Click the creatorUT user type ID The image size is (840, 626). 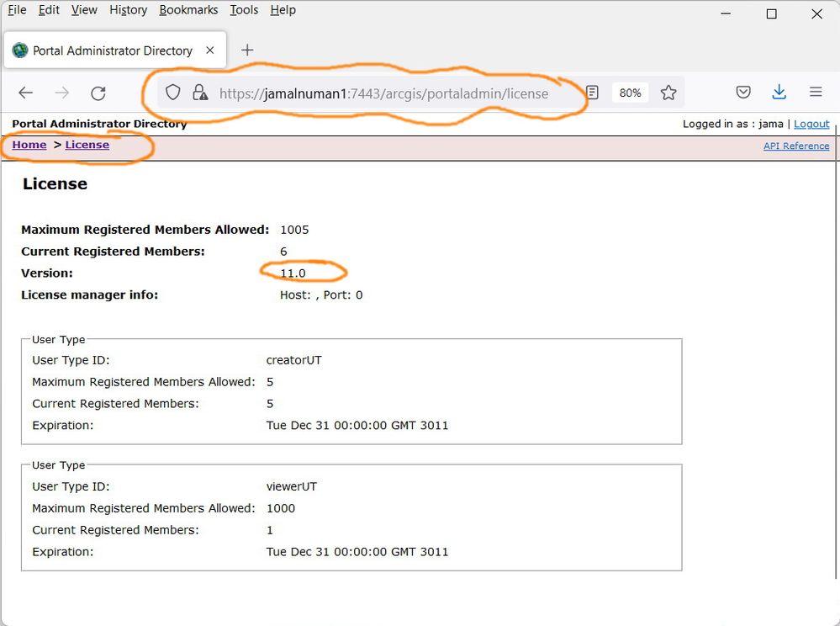pos(293,360)
